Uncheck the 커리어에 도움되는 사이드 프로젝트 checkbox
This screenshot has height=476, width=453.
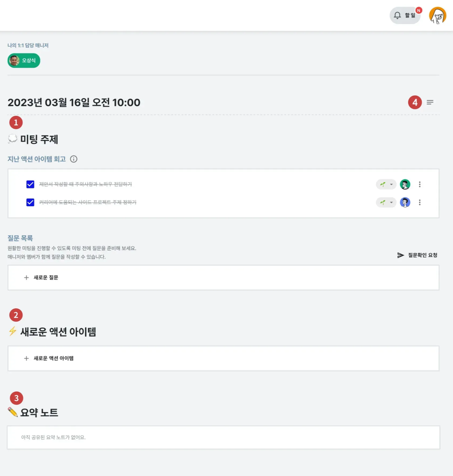point(30,202)
